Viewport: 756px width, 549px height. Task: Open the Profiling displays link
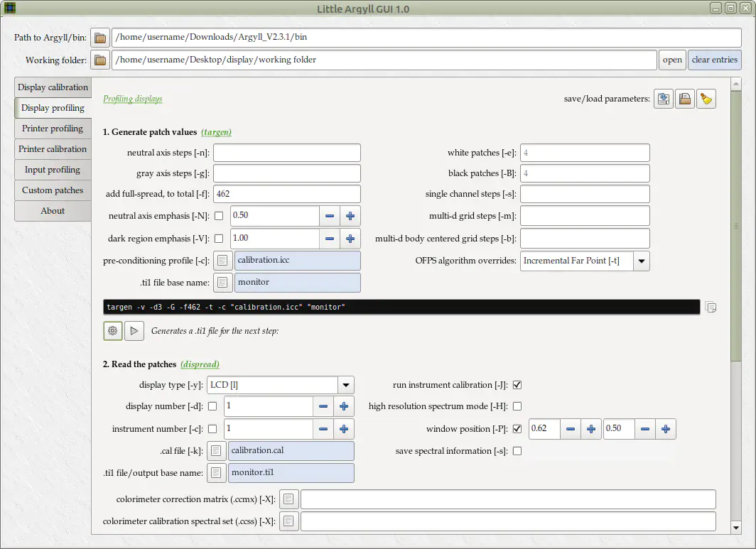click(x=133, y=99)
